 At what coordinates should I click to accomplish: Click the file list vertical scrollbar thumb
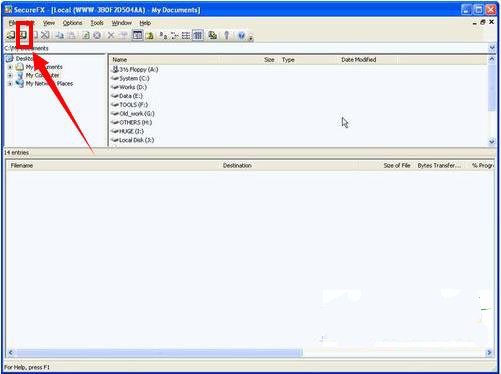tap(492, 87)
